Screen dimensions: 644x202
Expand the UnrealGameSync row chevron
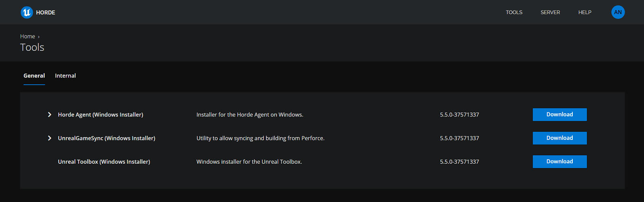coord(50,138)
